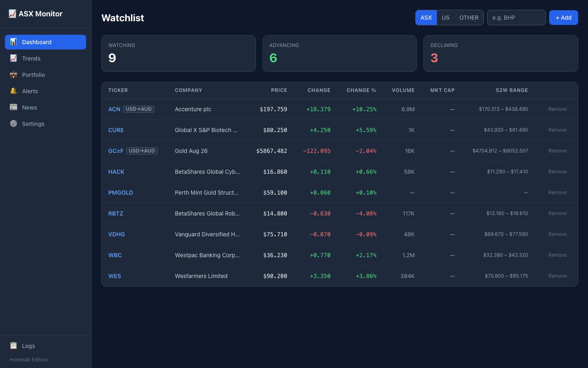Open the HACK ticker link

pos(116,172)
